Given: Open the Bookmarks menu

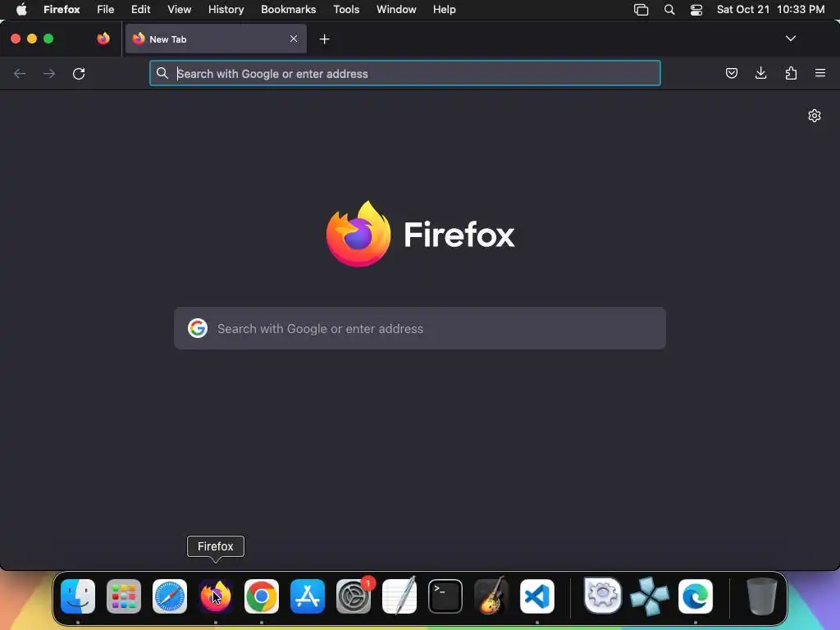Looking at the screenshot, I should point(288,10).
